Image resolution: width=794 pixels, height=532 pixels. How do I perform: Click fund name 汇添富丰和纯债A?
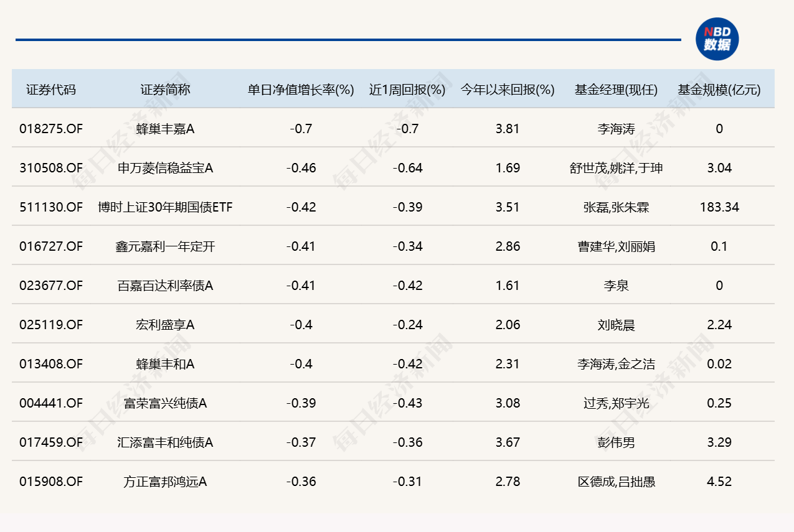tap(165, 443)
